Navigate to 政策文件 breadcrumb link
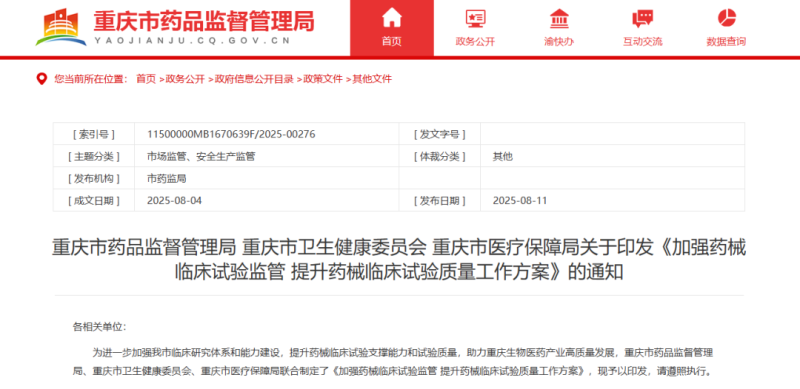 pyautogui.click(x=323, y=79)
